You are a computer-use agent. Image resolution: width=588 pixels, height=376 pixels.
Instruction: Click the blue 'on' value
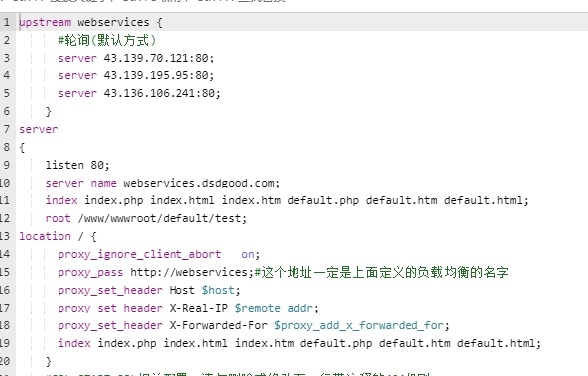point(248,254)
